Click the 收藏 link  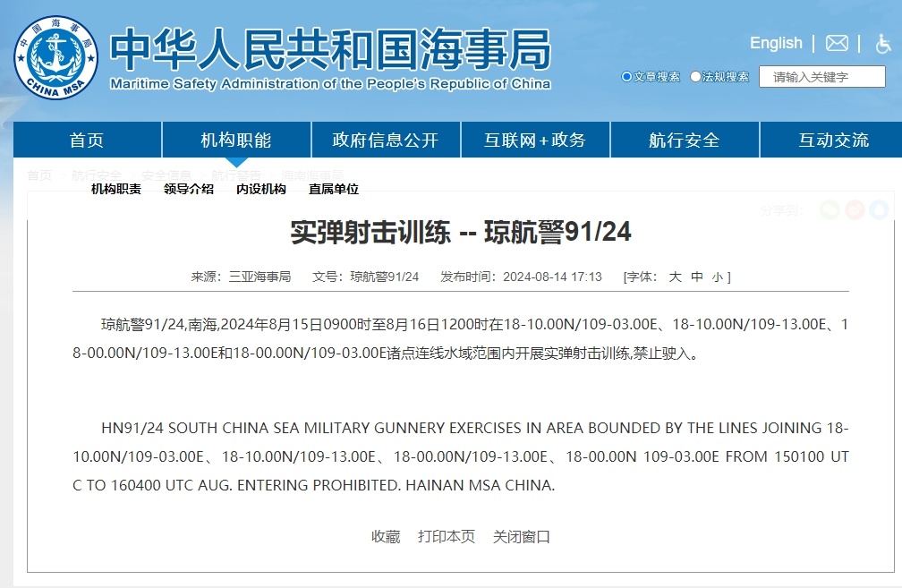(x=386, y=537)
